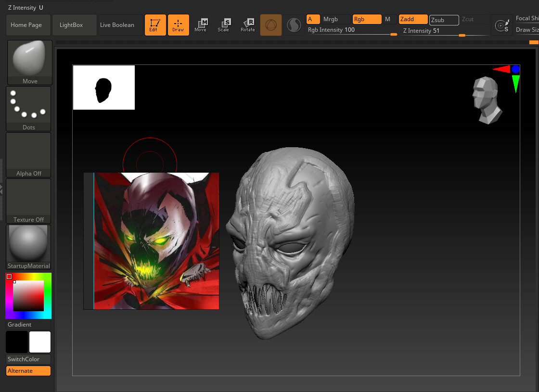Disable Zadd sculpting mode
The width and height of the screenshot is (539, 392).
coord(412,19)
